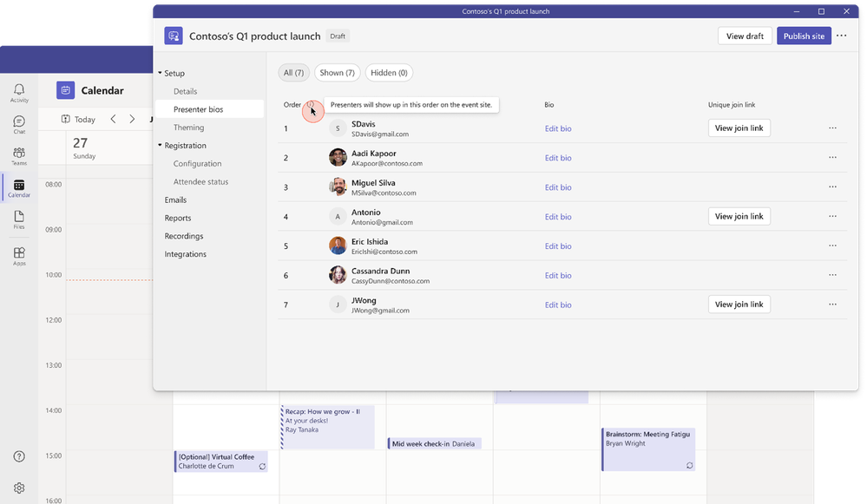Edit bio for Miguel Silva
Viewport: 867px width, 504px height.
558,187
